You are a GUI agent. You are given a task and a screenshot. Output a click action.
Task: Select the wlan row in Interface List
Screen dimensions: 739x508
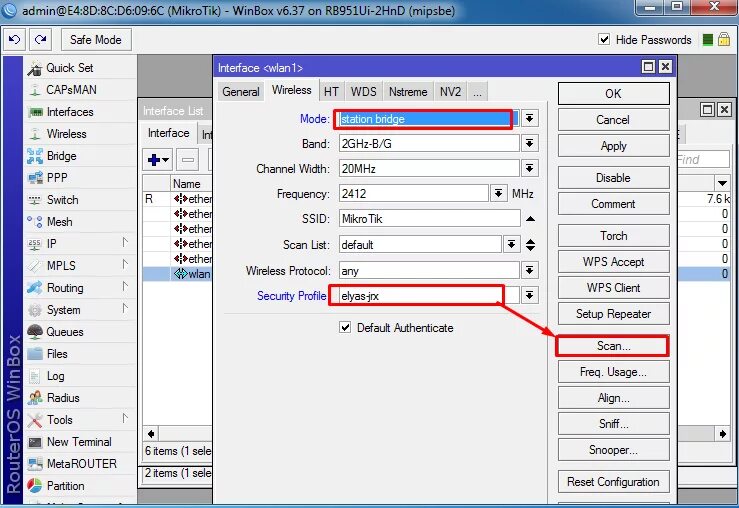click(177, 274)
